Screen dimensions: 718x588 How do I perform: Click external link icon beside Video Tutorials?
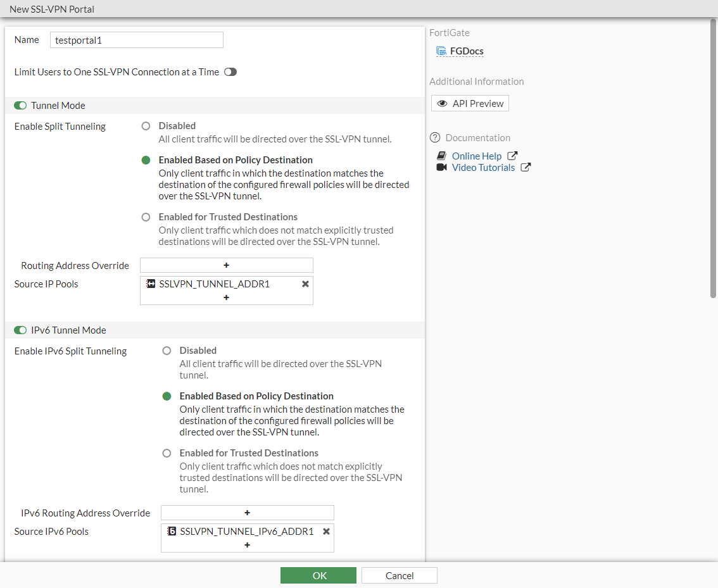(526, 168)
